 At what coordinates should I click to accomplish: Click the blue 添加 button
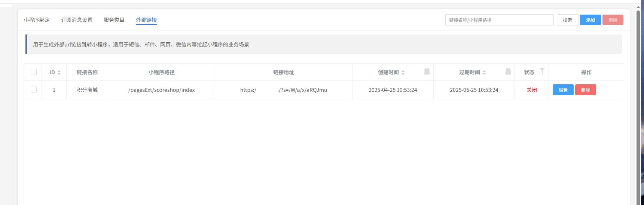590,20
